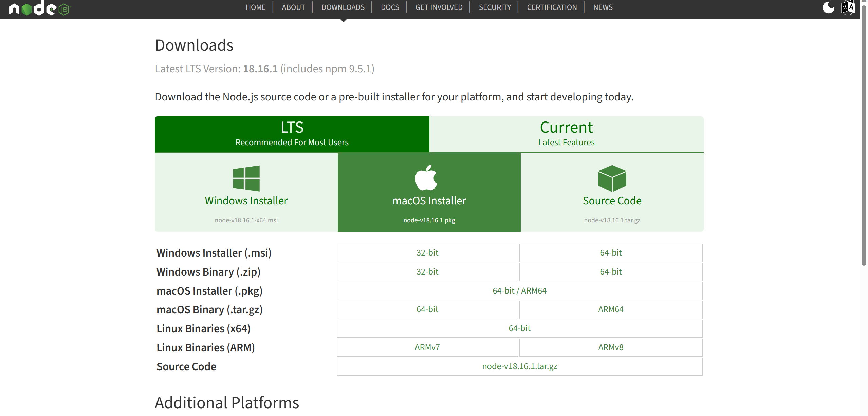The width and height of the screenshot is (868, 416).
Task: Click ARM64 for macOS Binary (.tar.gz)
Action: pyautogui.click(x=611, y=309)
